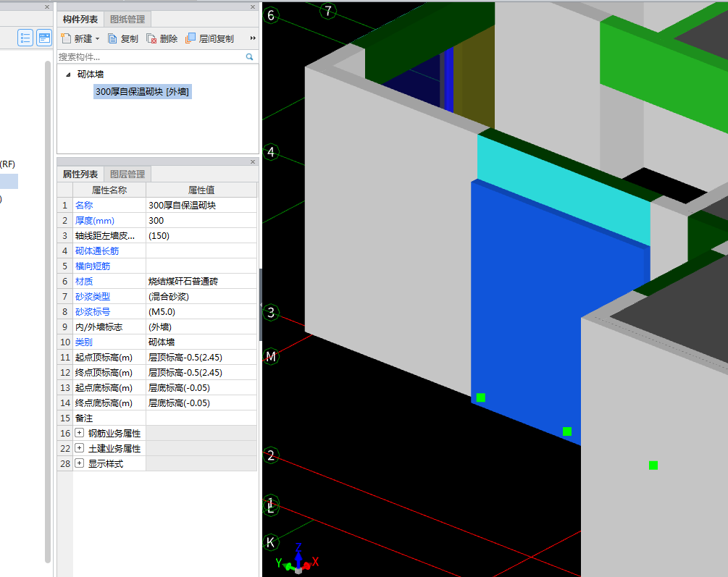Image resolution: width=728 pixels, height=577 pixels.
Task: Click the green grip on the gray wall at right
Action: pos(653,465)
